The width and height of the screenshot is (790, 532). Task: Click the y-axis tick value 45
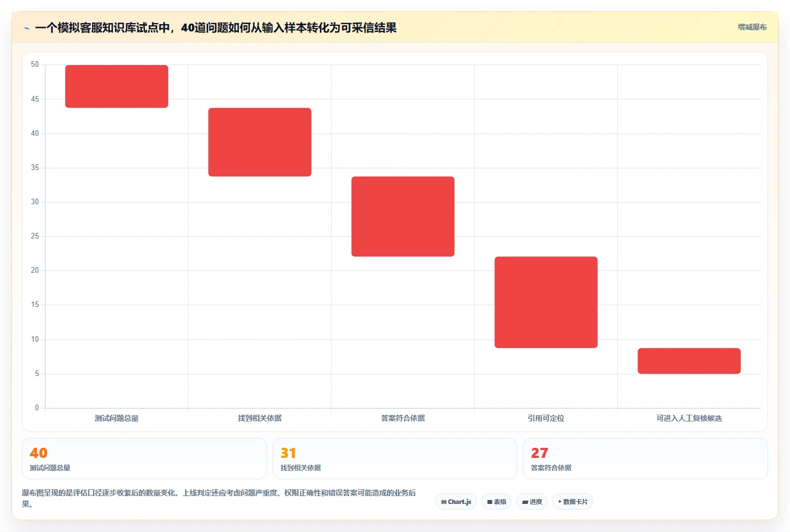pos(35,99)
